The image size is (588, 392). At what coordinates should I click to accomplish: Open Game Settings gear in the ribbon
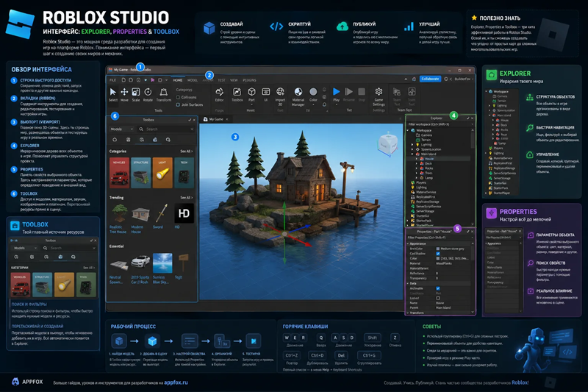click(x=379, y=96)
